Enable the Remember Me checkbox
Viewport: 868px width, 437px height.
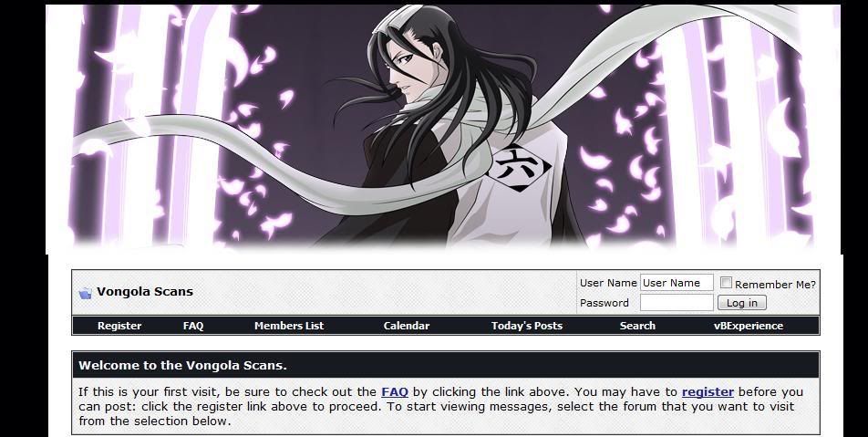726,283
